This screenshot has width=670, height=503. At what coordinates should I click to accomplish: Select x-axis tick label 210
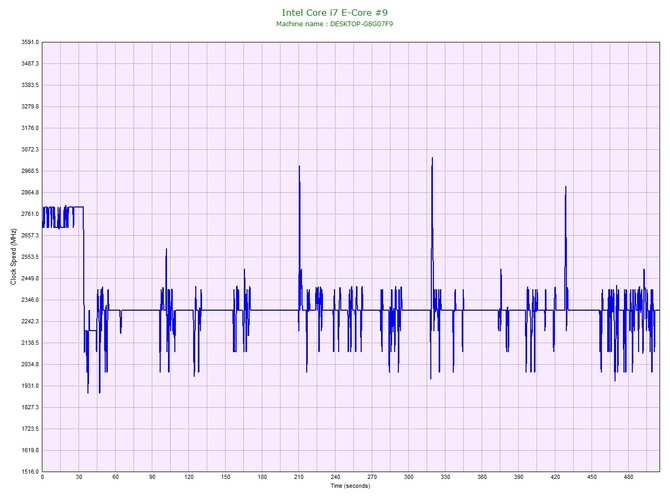tap(299, 477)
